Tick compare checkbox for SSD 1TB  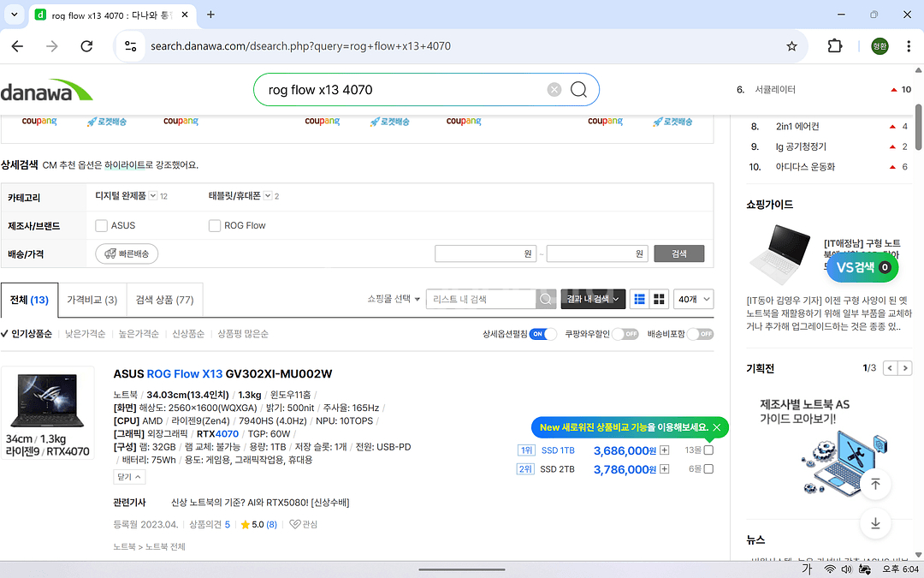pos(708,450)
